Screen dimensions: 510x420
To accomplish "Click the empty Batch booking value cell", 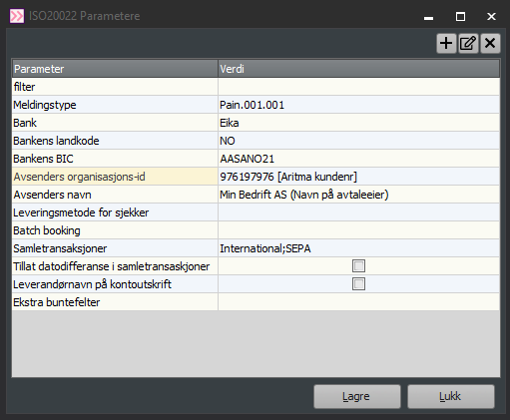I will pyautogui.click(x=358, y=230).
